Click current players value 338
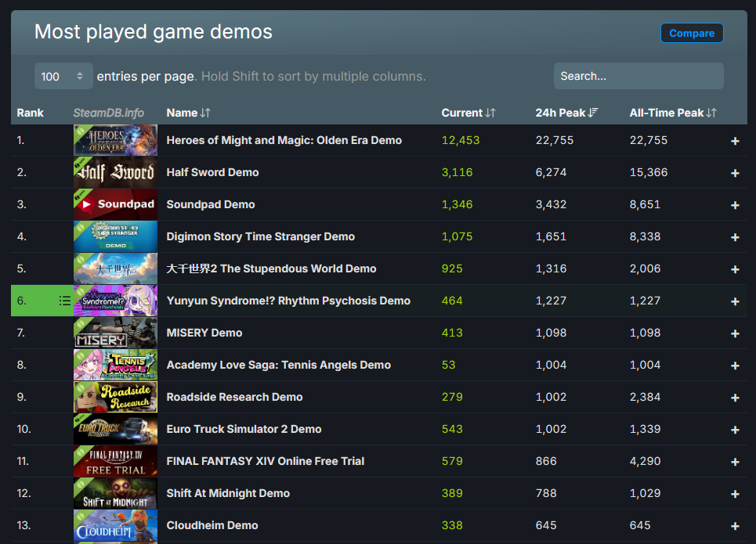 click(452, 526)
